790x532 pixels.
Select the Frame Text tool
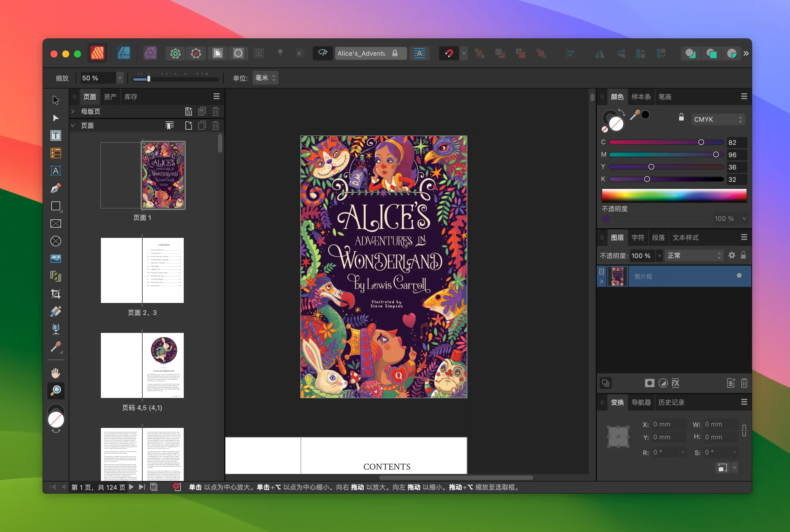click(x=56, y=136)
